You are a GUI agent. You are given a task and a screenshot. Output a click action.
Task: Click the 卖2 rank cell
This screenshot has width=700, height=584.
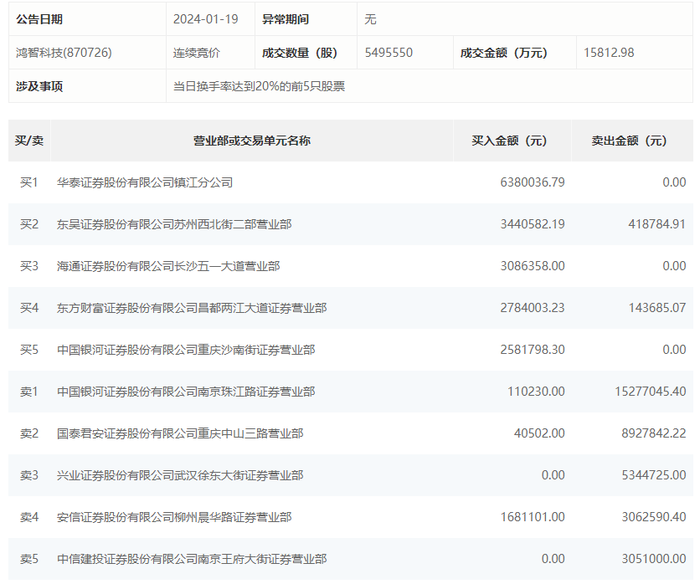pyautogui.click(x=29, y=433)
